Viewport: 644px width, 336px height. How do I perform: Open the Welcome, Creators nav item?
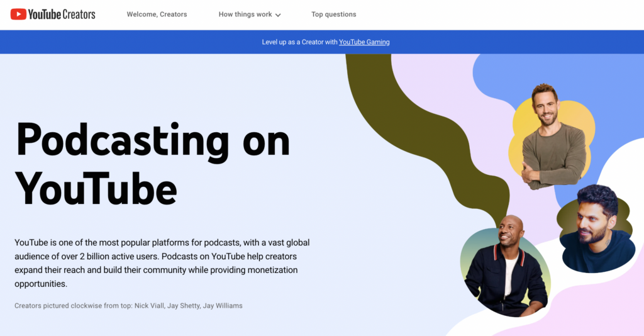pos(157,14)
